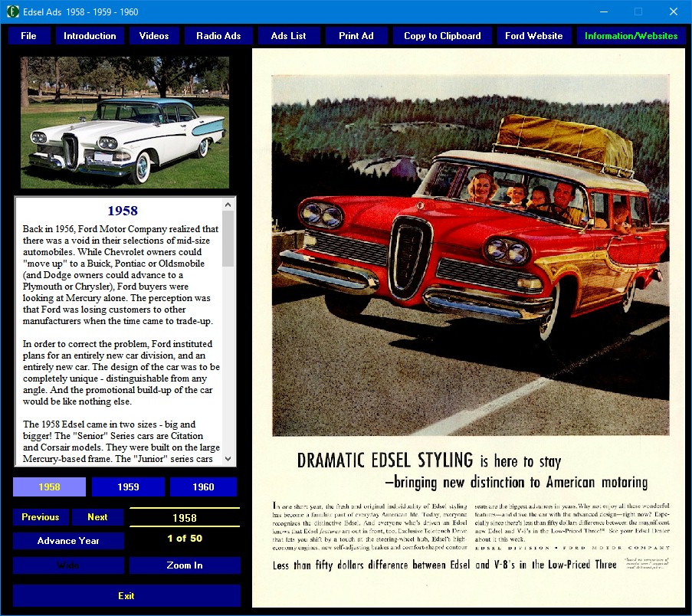Click the Exit button
Screen dimensions: 692x616
tap(126, 596)
